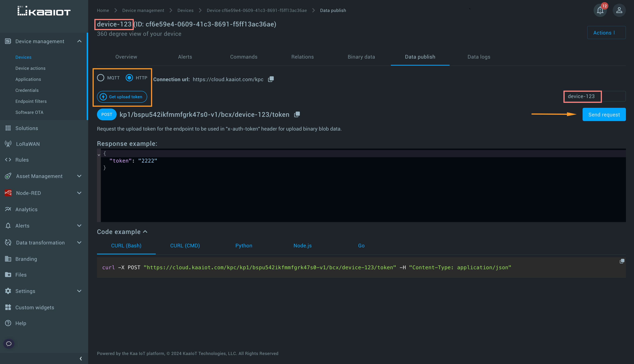The height and width of the screenshot is (364, 634).
Task: Click the POST method badge
Action: [x=107, y=114]
